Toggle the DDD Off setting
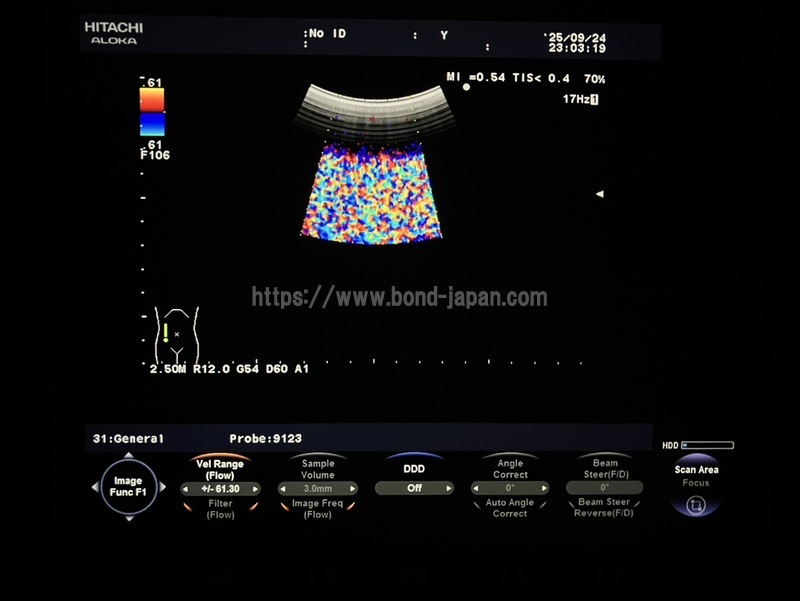The image size is (800, 601). tap(413, 488)
